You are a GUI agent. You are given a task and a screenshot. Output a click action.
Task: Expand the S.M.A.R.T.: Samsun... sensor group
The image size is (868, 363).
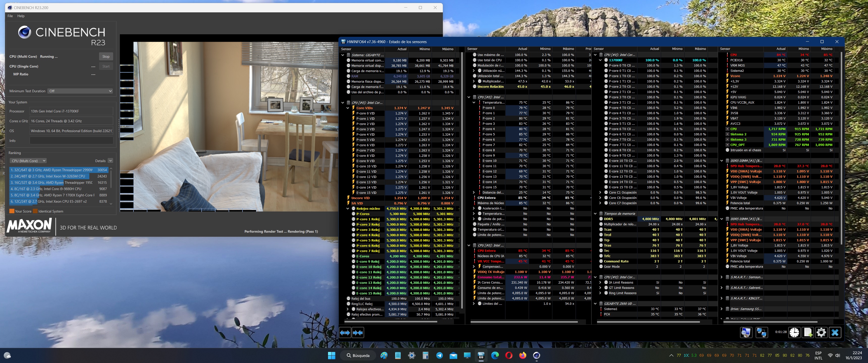pyautogui.click(x=721, y=277)
